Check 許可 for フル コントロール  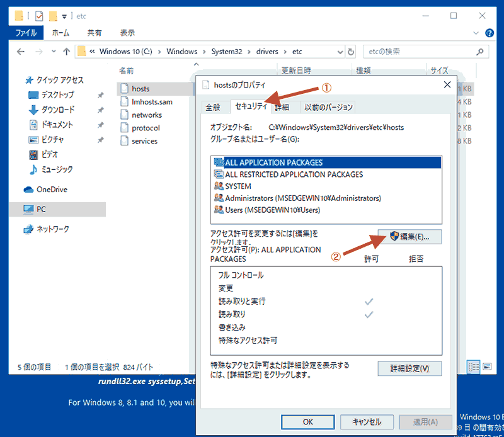click(x=369, y=275)
